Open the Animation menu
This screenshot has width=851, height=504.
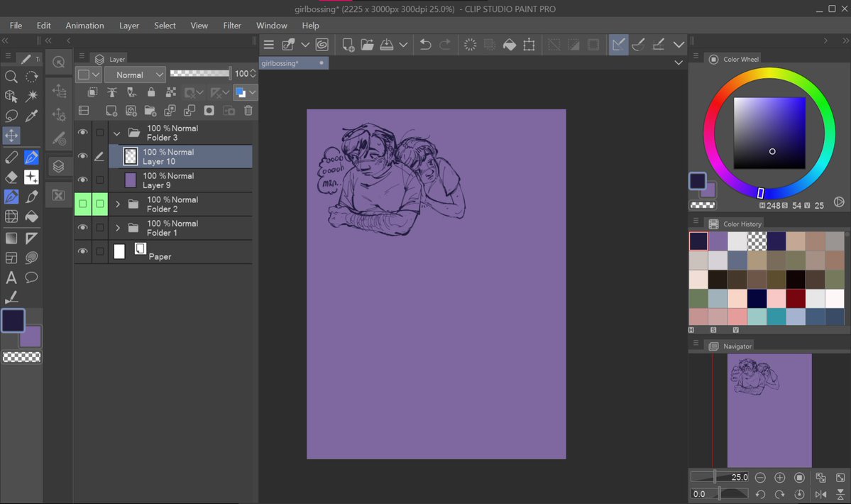pos(84,26)
